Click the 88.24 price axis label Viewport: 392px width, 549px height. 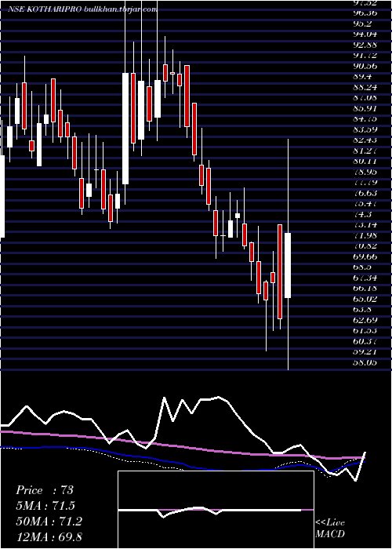(x=365, y=87)
